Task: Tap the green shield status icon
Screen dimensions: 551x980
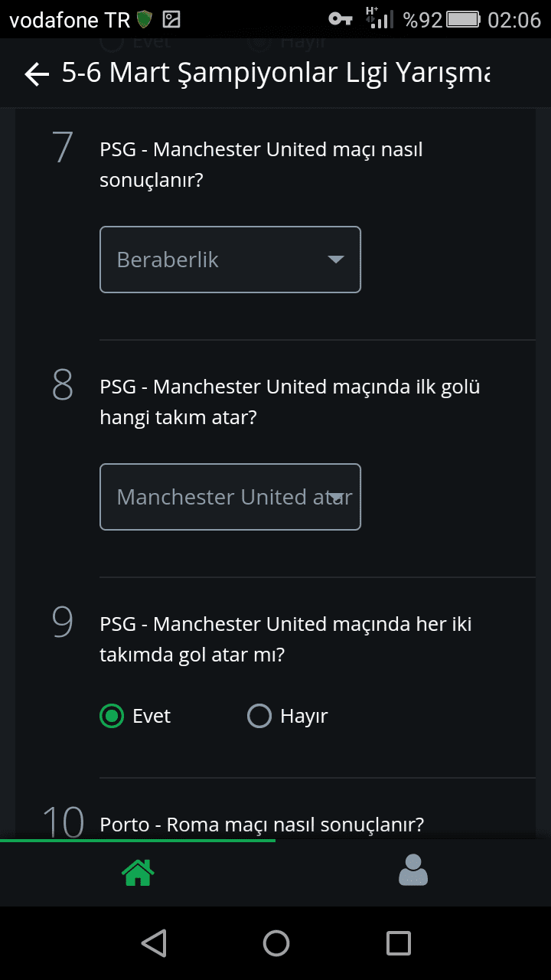Action: click(x=144, y=19)
